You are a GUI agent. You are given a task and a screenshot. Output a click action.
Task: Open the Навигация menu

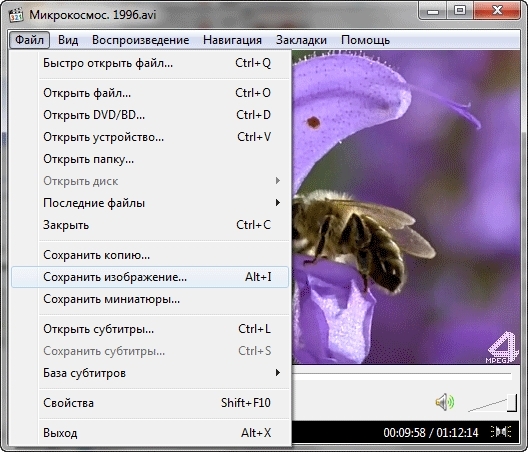coord(232,40)
